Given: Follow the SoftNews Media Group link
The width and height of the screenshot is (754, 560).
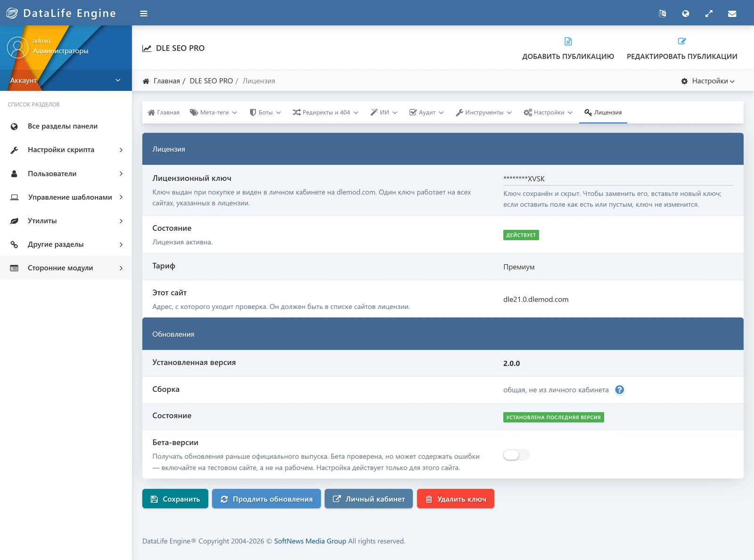Looking at the screenshot, I should pyautogui.click(x=310, y=541).
